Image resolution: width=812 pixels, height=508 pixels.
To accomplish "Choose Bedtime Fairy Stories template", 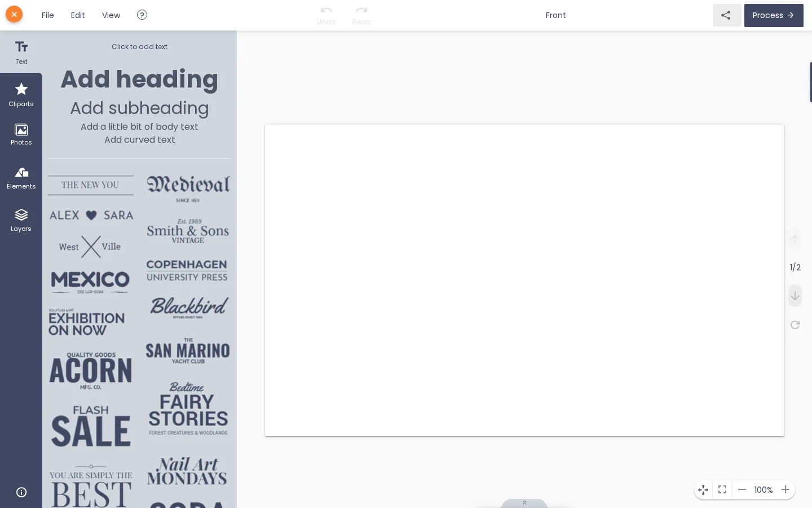I will coord(188,409).
